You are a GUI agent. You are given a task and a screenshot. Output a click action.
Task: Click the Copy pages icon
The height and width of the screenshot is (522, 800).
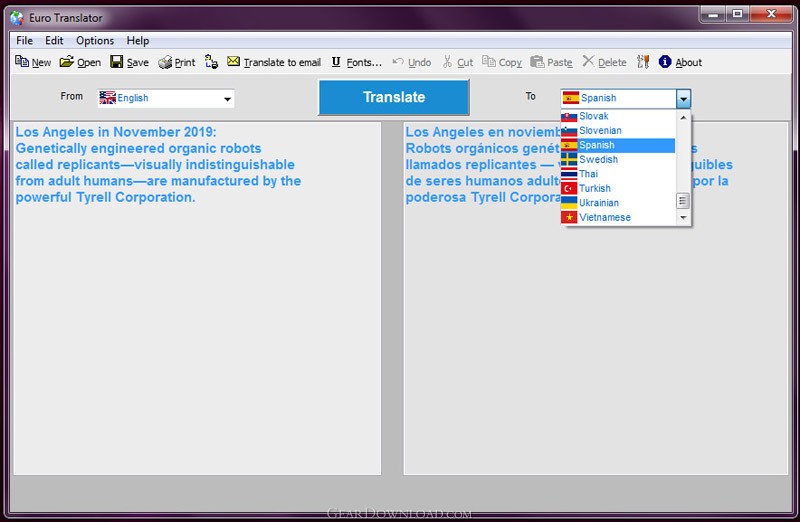[x=489, y=62]
